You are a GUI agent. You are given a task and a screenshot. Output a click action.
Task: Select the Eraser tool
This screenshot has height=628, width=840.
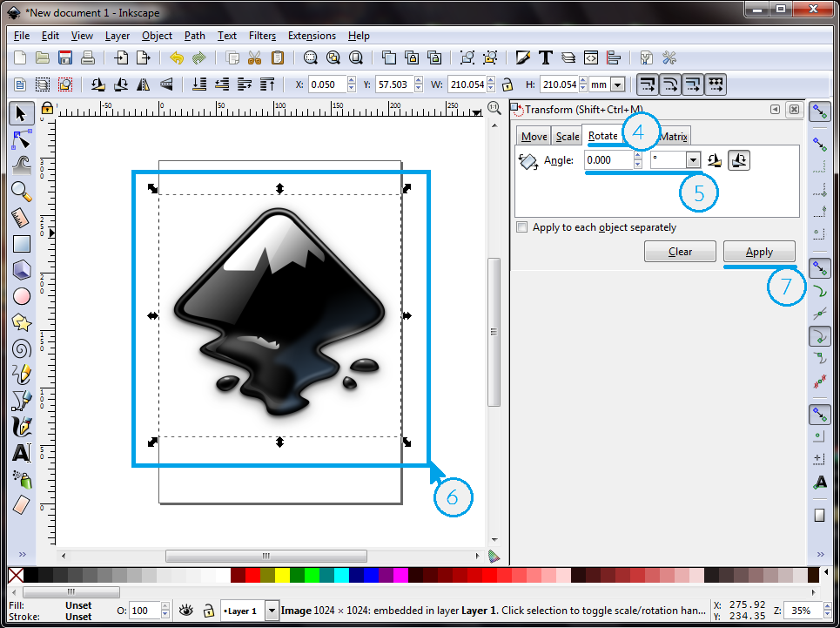[22, 505]
